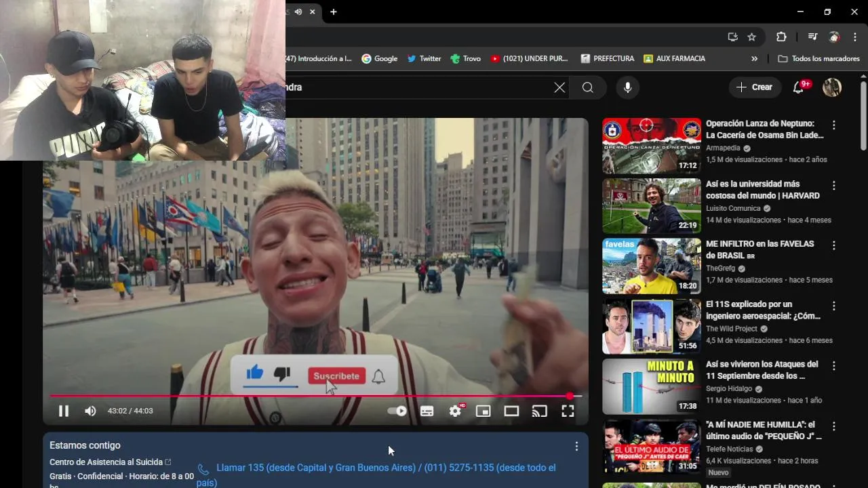The image size is (868, 488).
Task: Click the bell overlay icon
Action: [378, 377]
